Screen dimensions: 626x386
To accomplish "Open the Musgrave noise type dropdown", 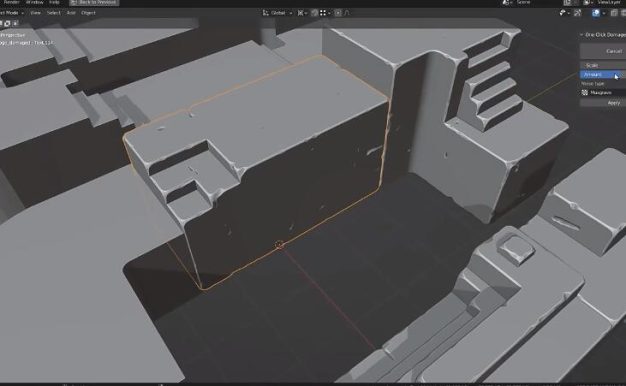I will pyautogui.click(x=603, y=93).
